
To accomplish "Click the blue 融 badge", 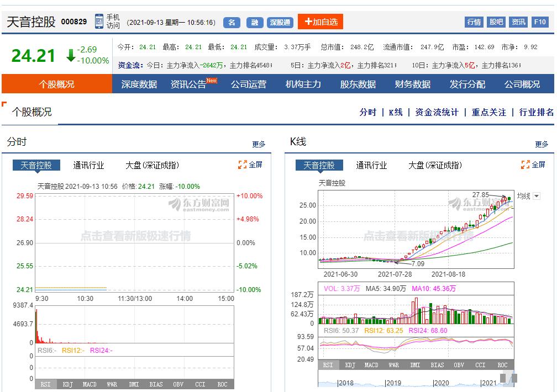I will 255,23.
